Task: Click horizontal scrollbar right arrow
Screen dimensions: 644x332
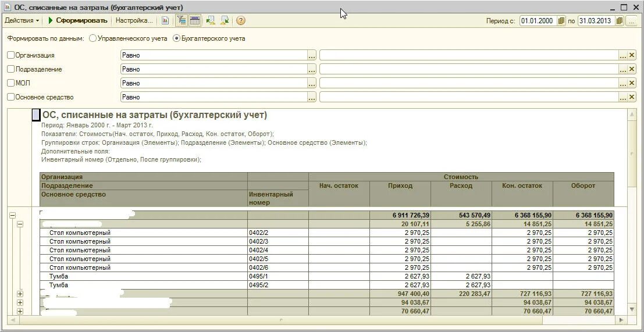Action: tap(622, 319)
